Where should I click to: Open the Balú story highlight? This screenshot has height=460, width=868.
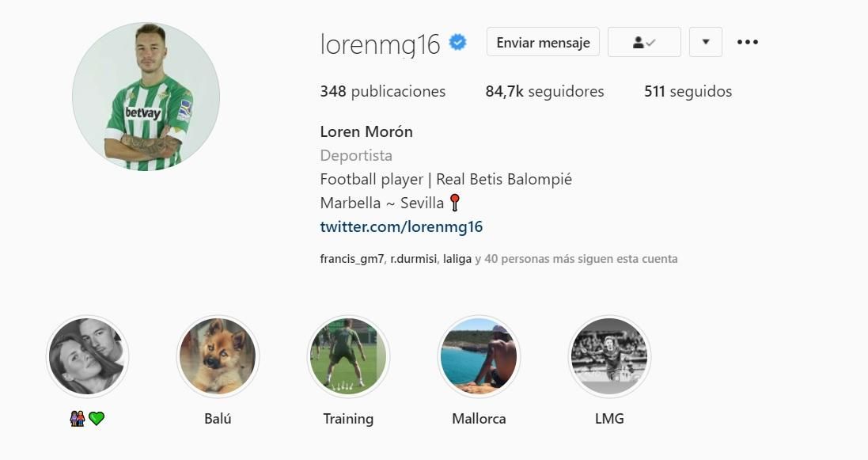[218, 356]
